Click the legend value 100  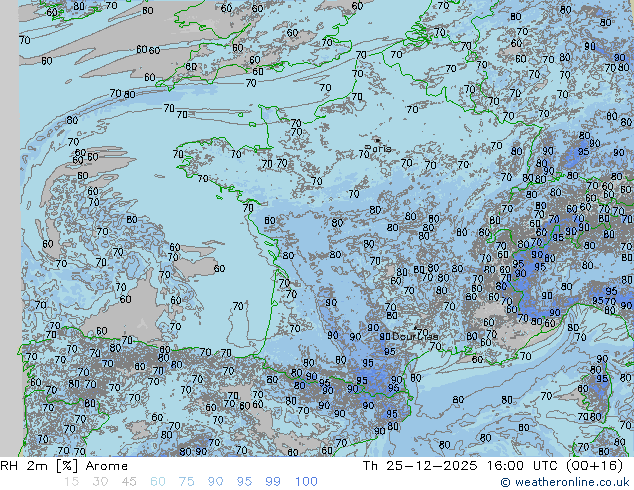click(306, 482)
